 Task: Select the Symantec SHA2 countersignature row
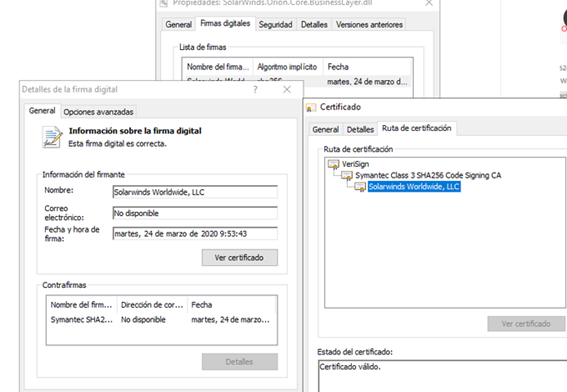(x=161, y=320)
